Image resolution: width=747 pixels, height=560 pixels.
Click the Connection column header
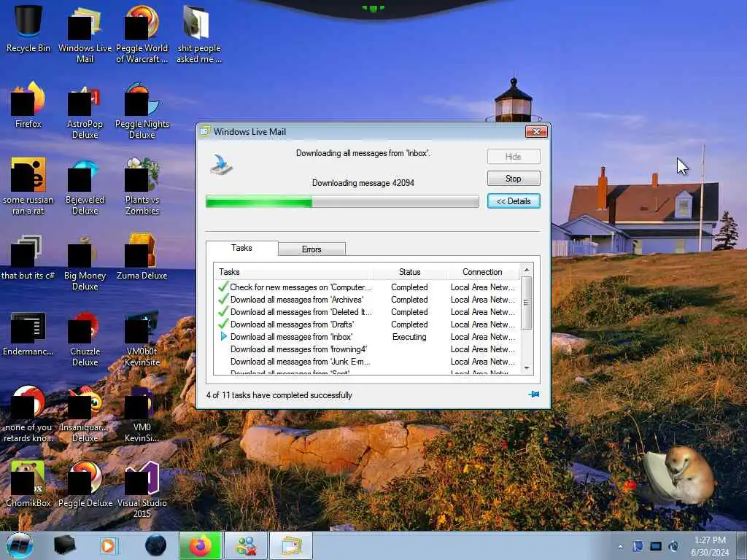[482, 272]
